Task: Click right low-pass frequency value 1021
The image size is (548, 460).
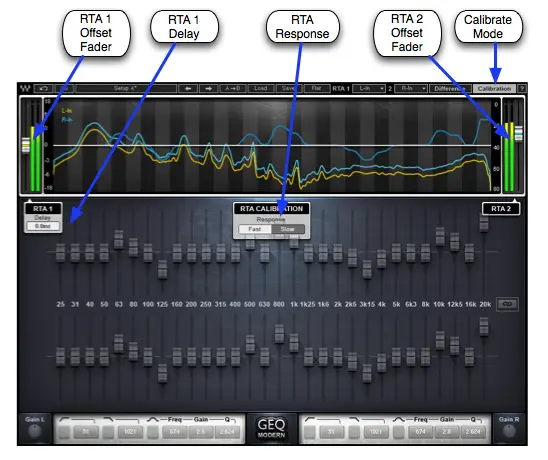Action: tap(376, 432)
